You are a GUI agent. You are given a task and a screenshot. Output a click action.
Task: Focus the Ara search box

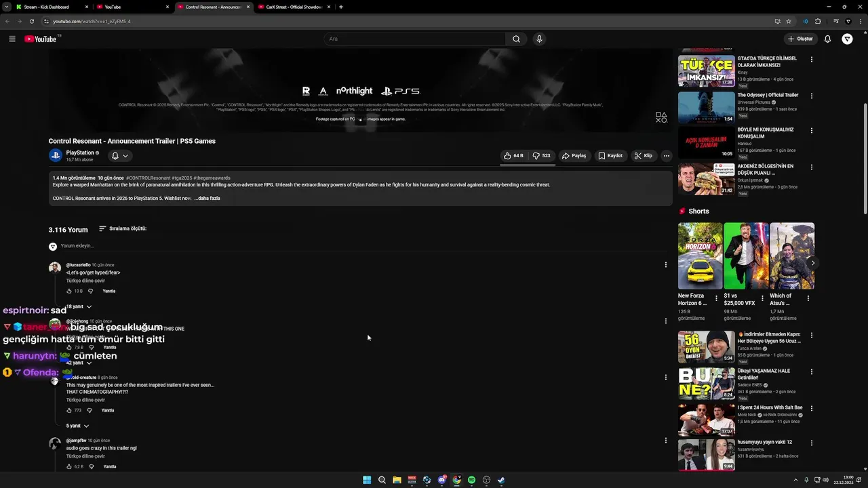click(414, 39)
